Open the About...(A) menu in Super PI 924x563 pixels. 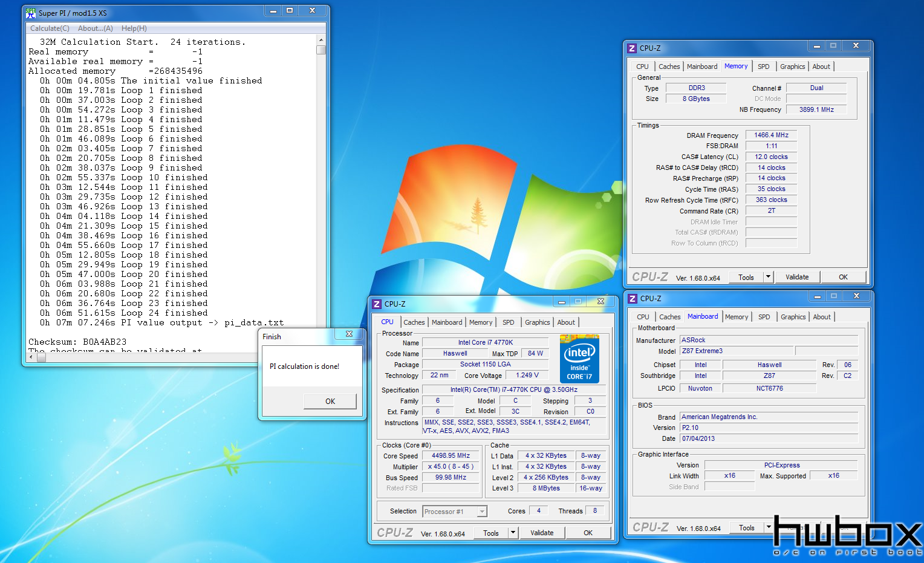96,28
